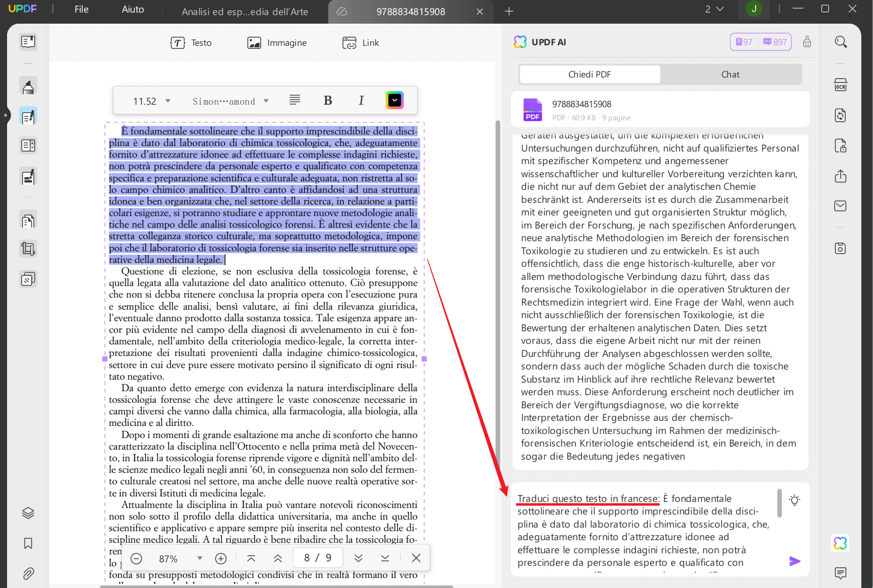Open the Batch/stack tool in sidebar
The width and height of the screenshot is (873, 588).
point(28,278)
